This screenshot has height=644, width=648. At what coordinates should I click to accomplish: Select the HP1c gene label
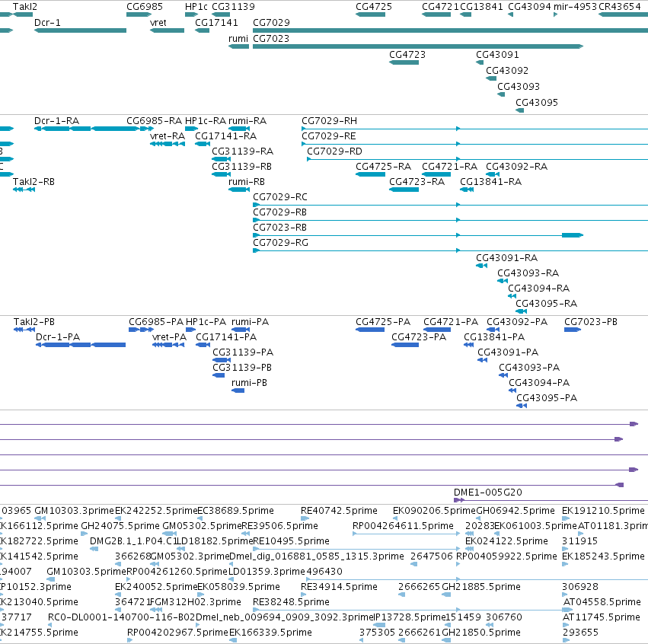tap(196, 7)
